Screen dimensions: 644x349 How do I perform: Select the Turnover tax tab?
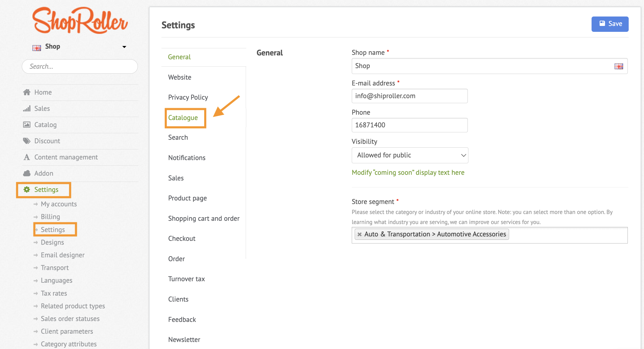coord(186,279)
